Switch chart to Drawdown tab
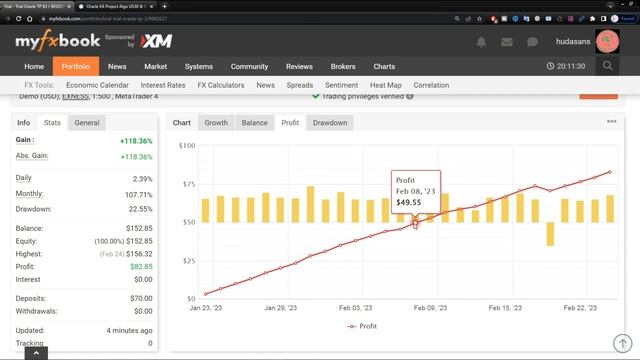Image resolution: width=640 pixels, height=360 pixels. 330,123
